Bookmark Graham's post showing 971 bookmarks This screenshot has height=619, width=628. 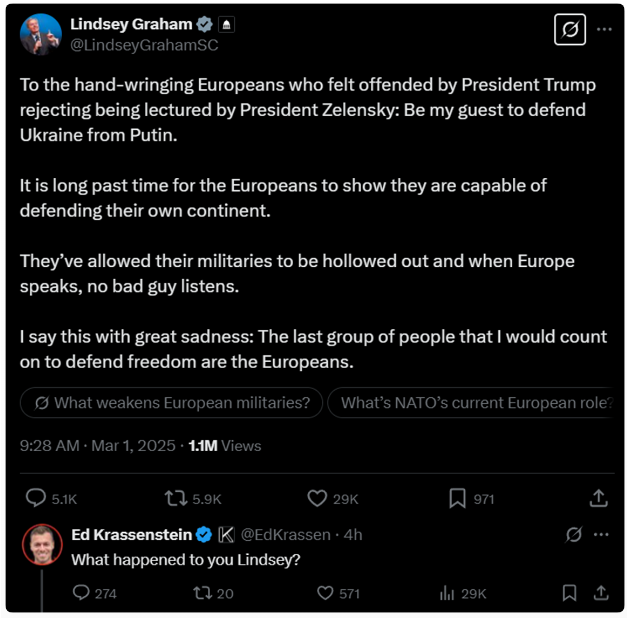[457, 498]
